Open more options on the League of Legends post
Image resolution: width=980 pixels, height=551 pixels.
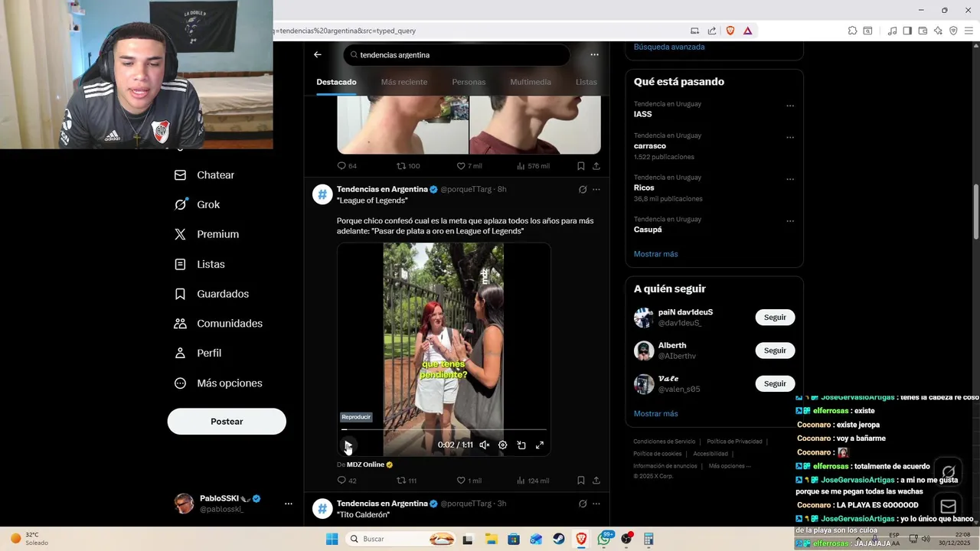point(596,189)
